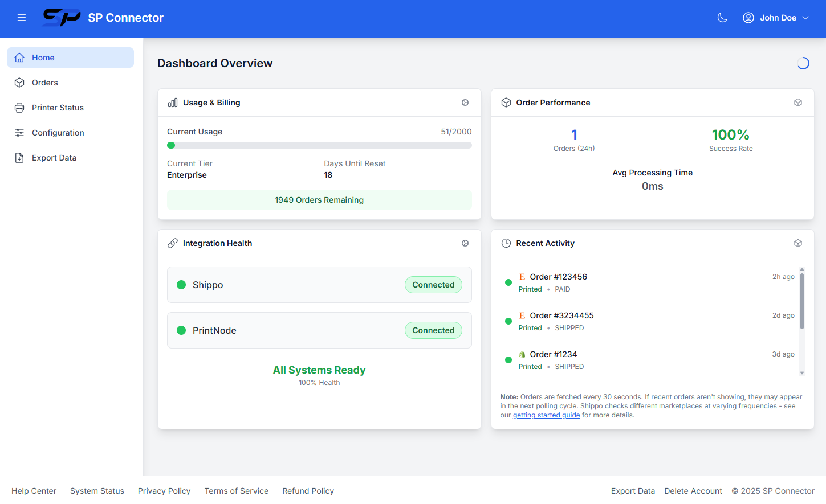This screenshot has height=504, width=826.
Task: Collapse the sidebar with the hamburger icon
Action: (x=22, y=18)
